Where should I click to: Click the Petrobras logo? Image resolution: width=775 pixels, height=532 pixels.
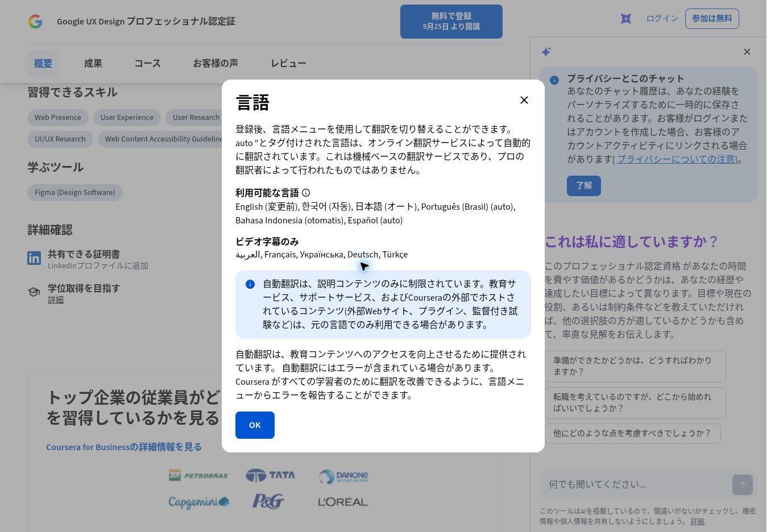click(x=198, y=476)
